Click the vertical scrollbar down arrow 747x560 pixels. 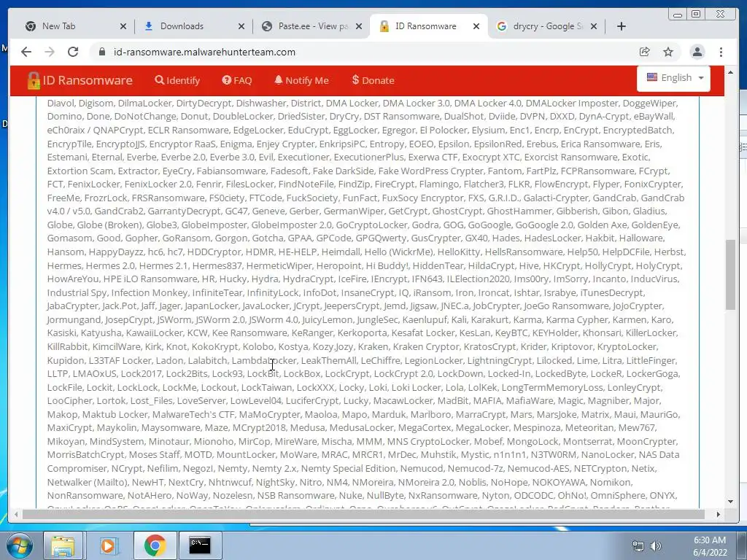[x=731, y=502]
